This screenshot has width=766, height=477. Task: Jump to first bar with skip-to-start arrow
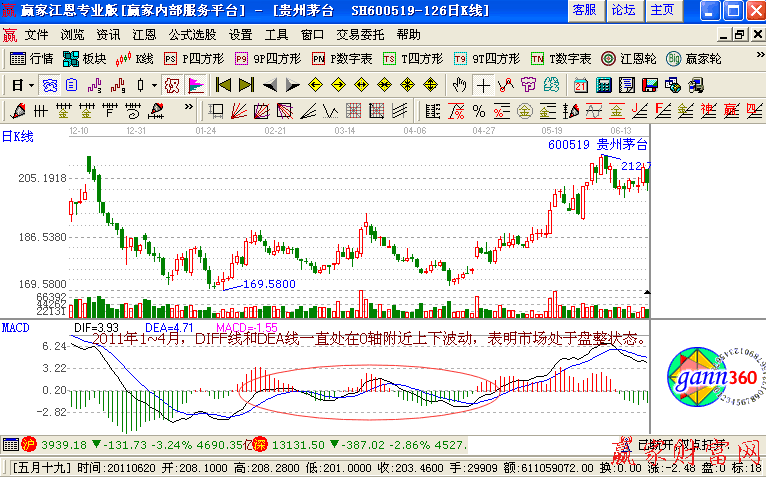(223, 85)
